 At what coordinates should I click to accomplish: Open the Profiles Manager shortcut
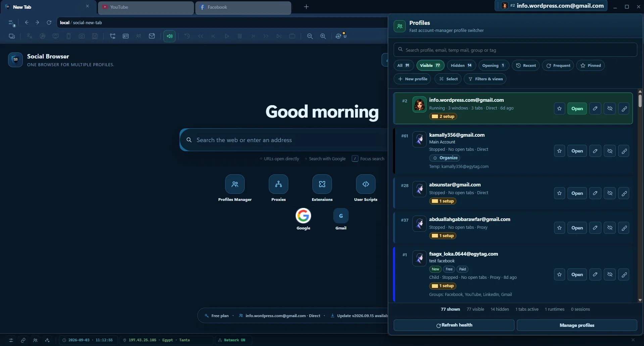235,188
